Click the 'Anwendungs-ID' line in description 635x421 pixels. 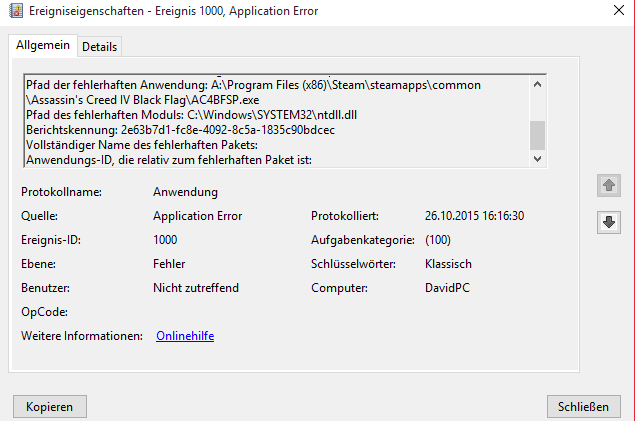(x=169, y=160)
